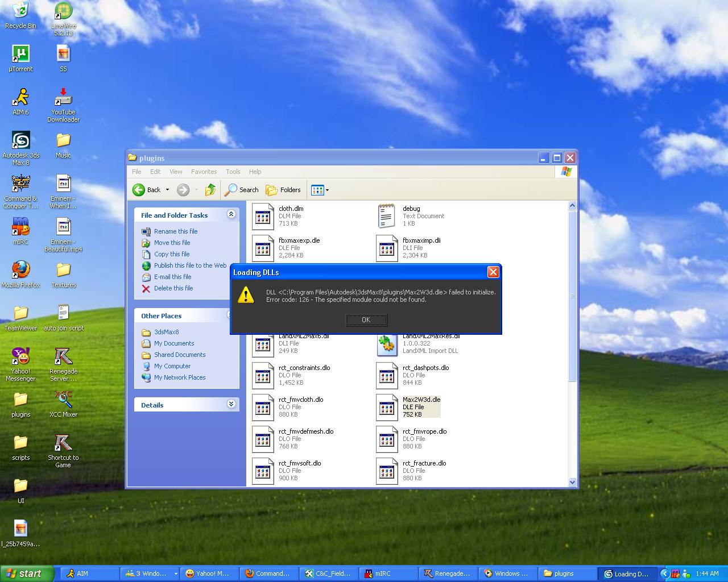
Task: Expand the Details panel
Action: pos(231,404)
